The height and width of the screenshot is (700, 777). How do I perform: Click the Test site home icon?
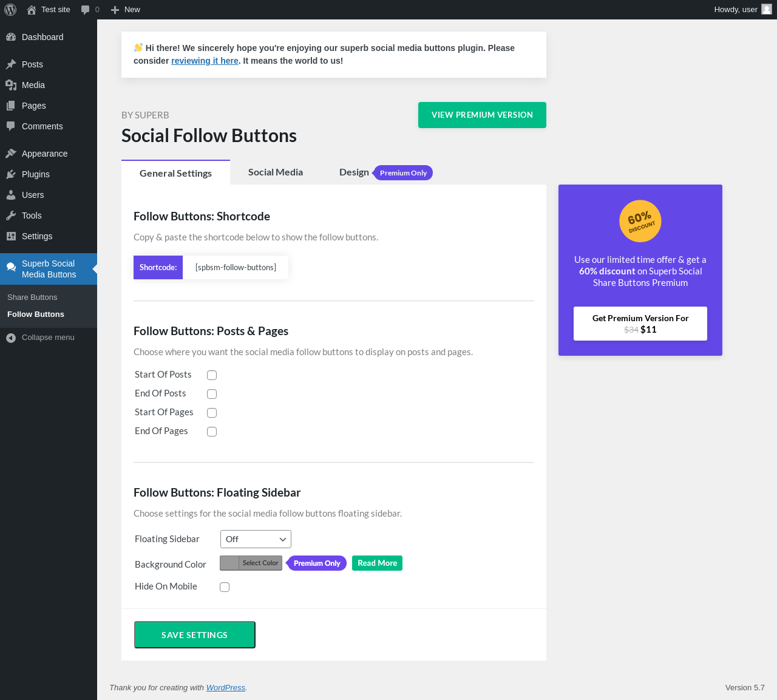pyautogui.click(x=32, y=10)
